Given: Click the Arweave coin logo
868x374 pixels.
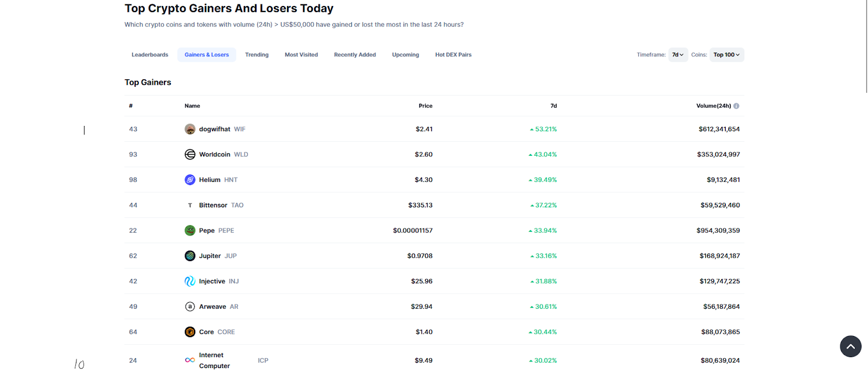Looking at the screenshot, I should 190,307.
